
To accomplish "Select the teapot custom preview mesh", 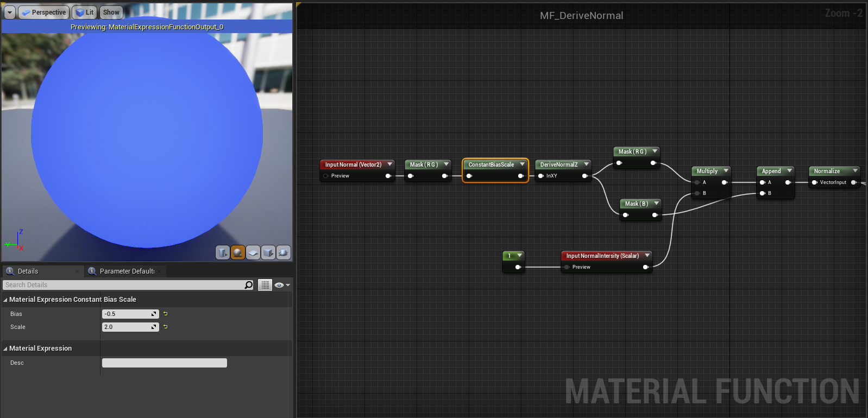I will click(x=284, y=252).
